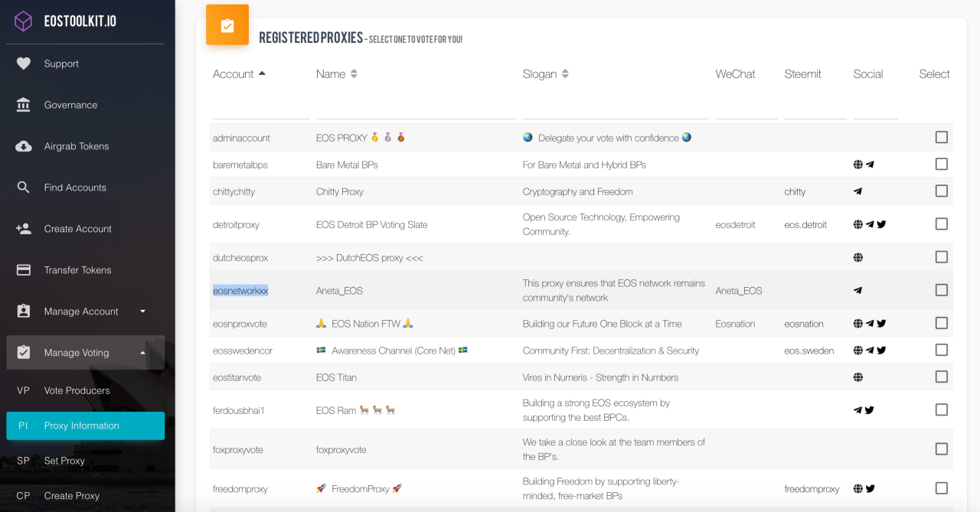Tick the checkbox for eosnproxvote
The width and height of the screenshot is (980, 512).
coord(941,324)
